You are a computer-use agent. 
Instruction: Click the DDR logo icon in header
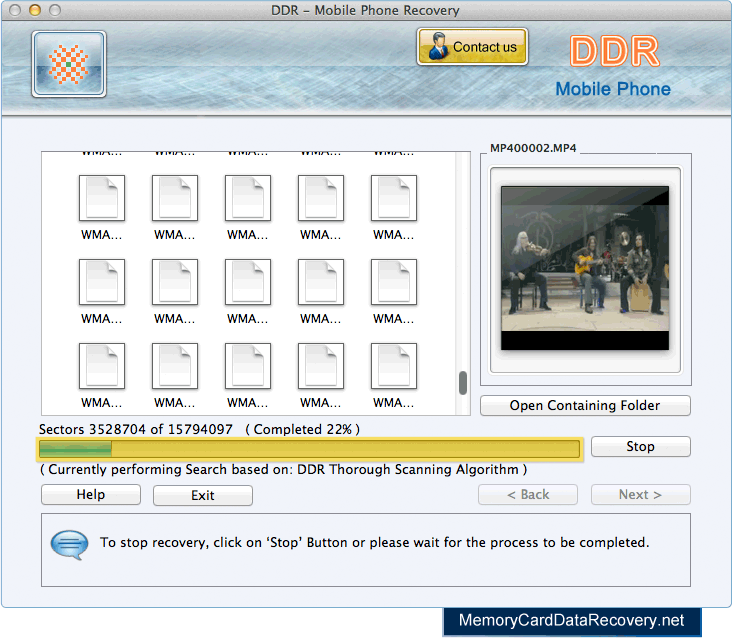pos(69,64)
